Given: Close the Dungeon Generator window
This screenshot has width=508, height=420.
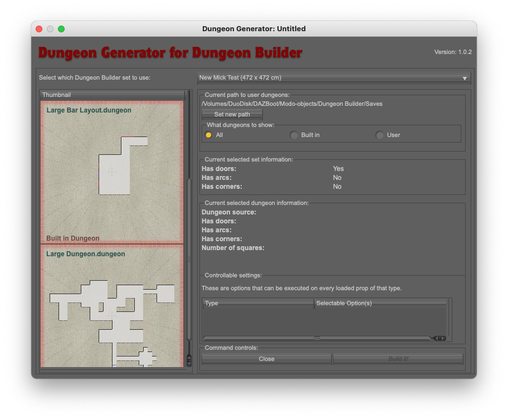Looking at the screenshot, I should point(39,29).
